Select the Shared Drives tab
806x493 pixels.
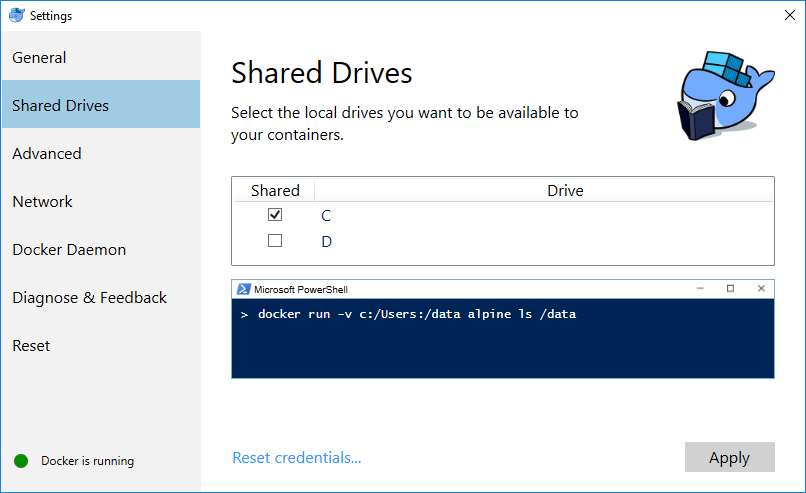[x=61, y=106]
